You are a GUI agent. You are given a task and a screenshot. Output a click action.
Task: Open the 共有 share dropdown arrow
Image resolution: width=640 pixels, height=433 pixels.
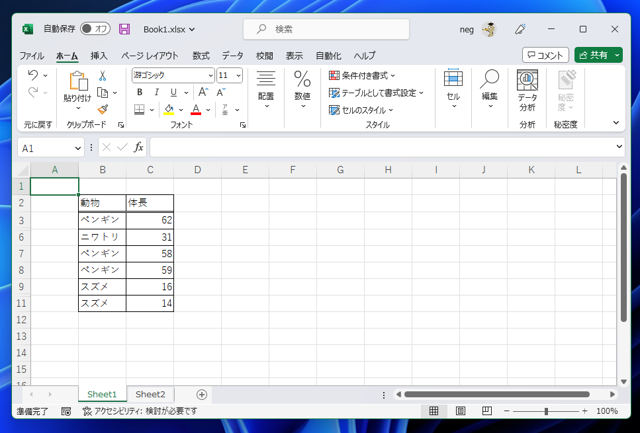[x=617, y=55]
